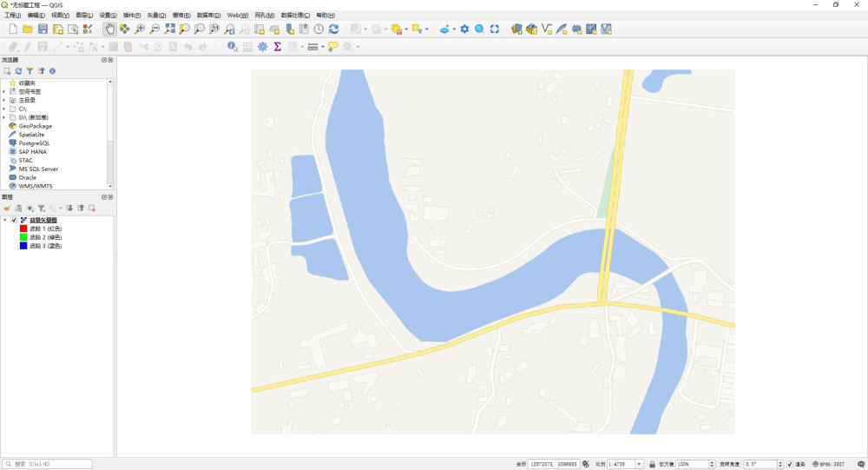Viewport: 868px width, 470px height.
Task: Open the Project menu
Action: (13, 15)
